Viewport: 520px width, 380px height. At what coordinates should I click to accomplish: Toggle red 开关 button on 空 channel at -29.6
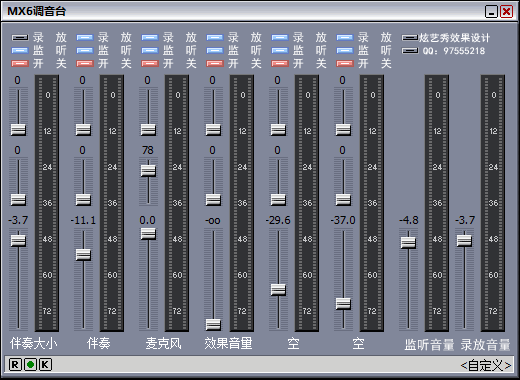(x=280, y=63)
